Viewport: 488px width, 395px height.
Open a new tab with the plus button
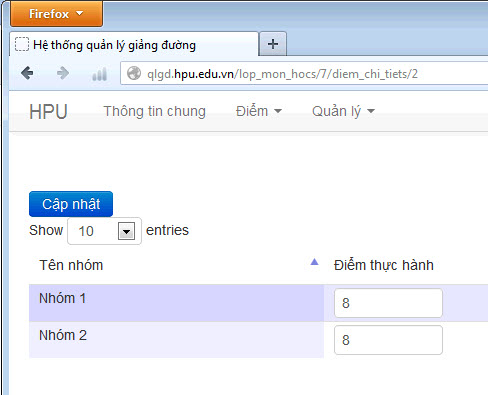pyautogui.click(x=273, y=44)
